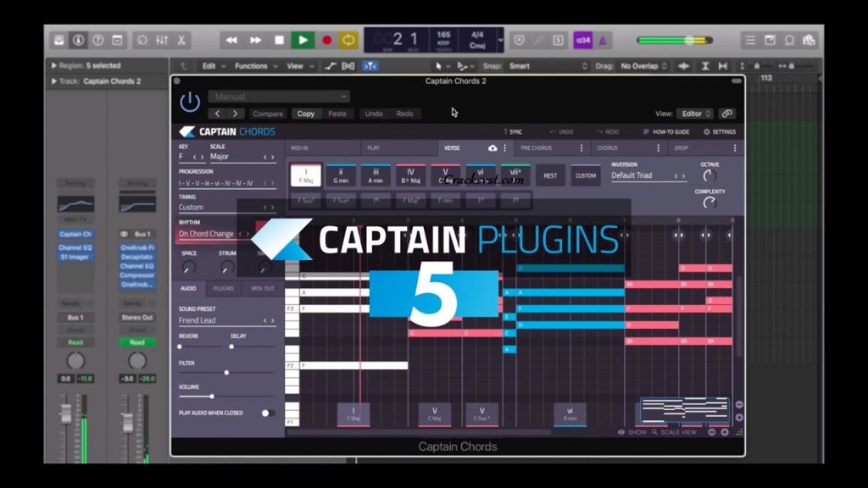The width and height of the screenshot is (868, 488).
Task: Adjust the Octave knob
Action: tap(709, 176)
